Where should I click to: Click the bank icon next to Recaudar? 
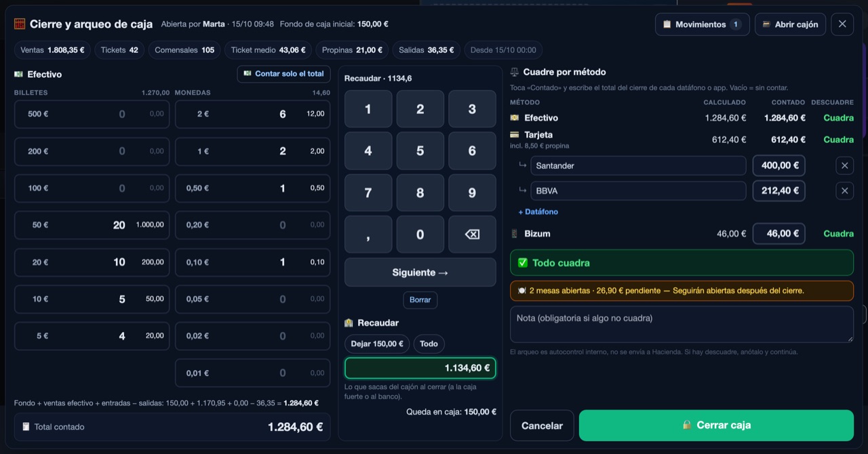349,323
